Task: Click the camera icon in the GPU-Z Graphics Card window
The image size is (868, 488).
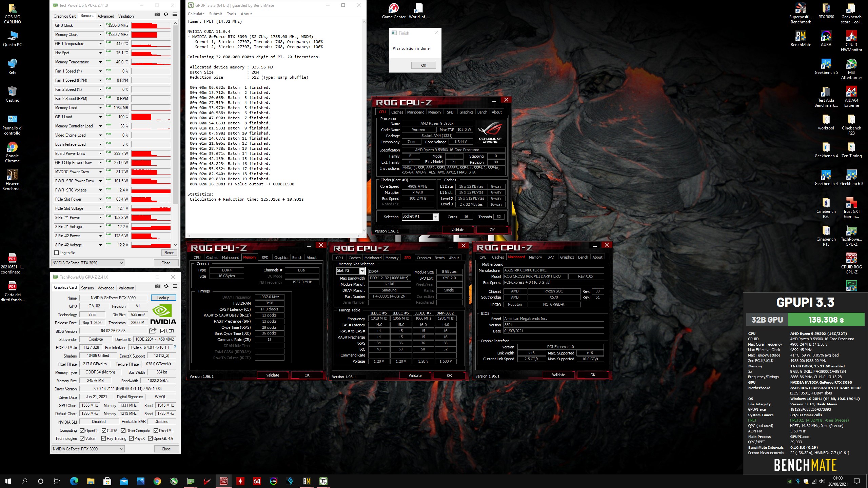Action: click(x=158, y=286)
